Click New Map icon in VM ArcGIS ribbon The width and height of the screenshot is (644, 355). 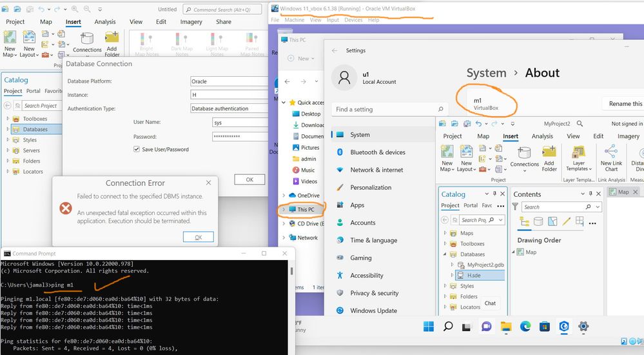[447, 152]
